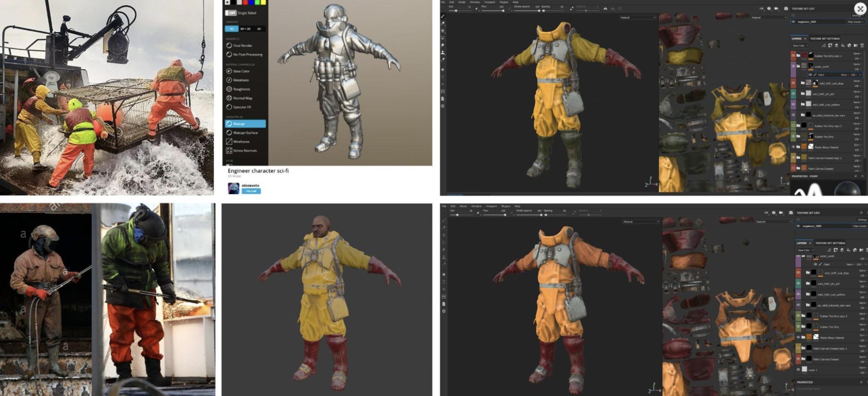
Task: Expand the Rubber Tire Dirty copy 1 folder
Action: click(x=798, y=56)
